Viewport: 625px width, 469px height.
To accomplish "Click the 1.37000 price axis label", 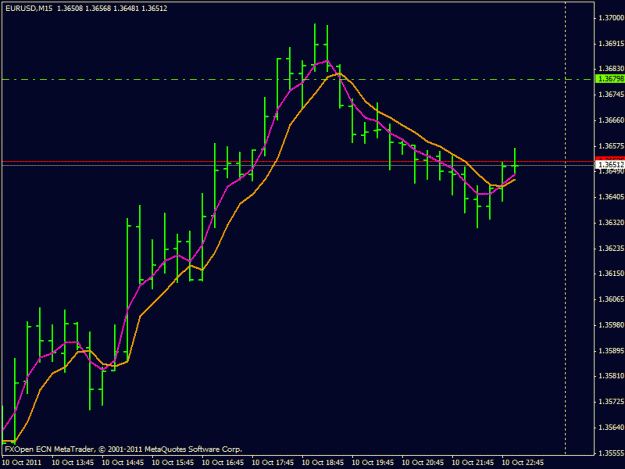I will point(611,18).
